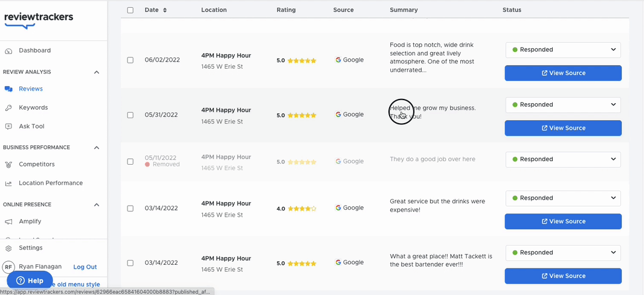Viewport: 644px width, 295px height.
Task: Collapse the Business Performance section
Action: click(97, 148)
